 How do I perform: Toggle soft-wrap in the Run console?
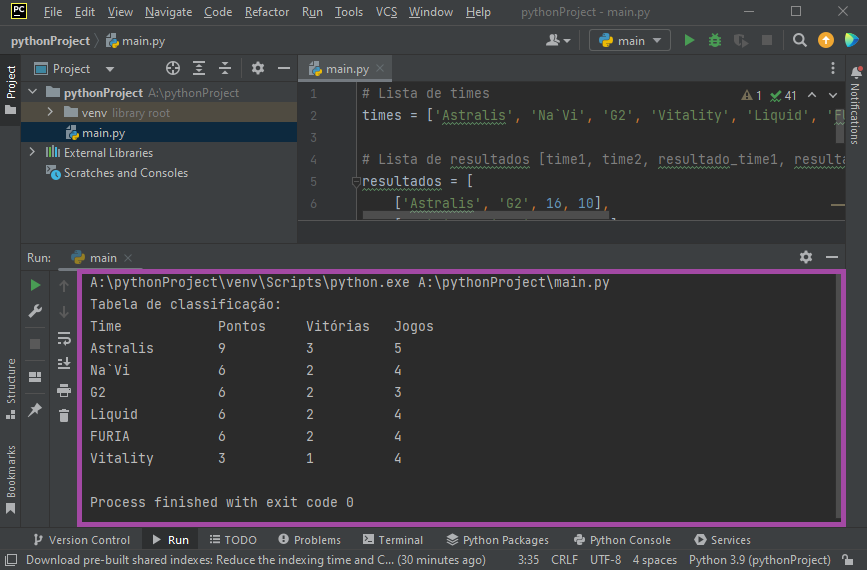[64, 338]
